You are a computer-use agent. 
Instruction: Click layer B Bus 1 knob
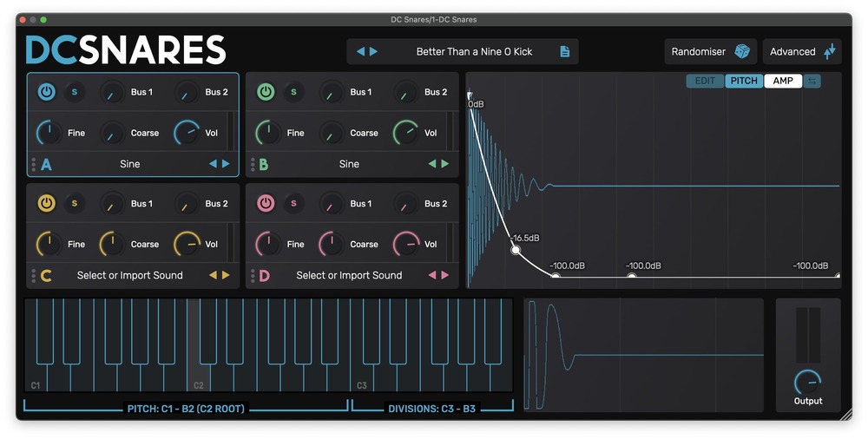332,93
